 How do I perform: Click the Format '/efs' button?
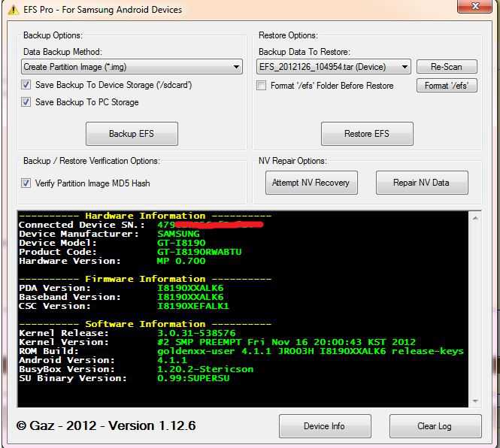click(x=446, y=86)
